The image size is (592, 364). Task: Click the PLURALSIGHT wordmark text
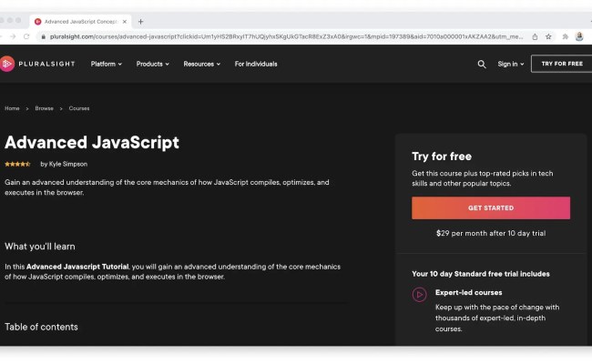pyautogui.click(x=46, y=64)
